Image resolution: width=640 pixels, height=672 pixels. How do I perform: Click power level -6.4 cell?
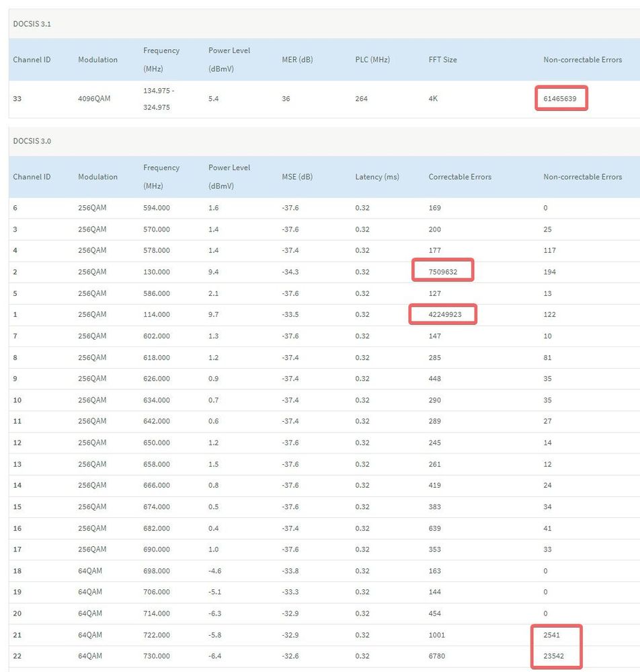pos(214,656)
